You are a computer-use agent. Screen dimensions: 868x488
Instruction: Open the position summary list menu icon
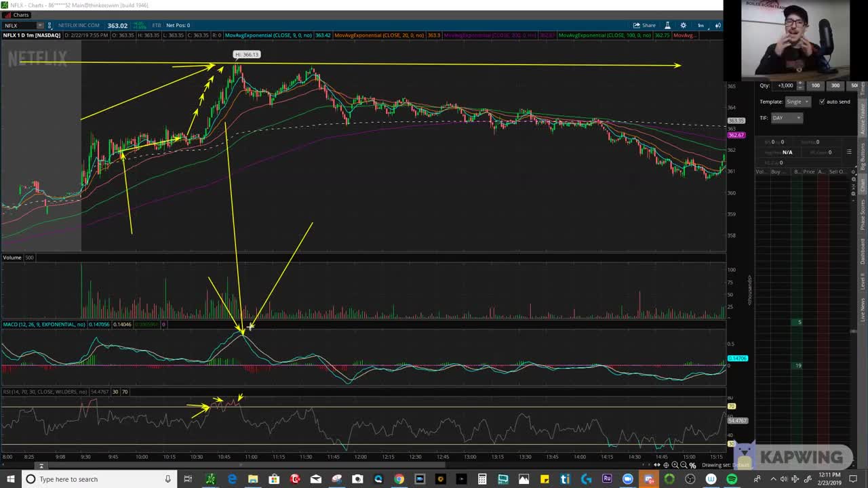tap(849, 152)
